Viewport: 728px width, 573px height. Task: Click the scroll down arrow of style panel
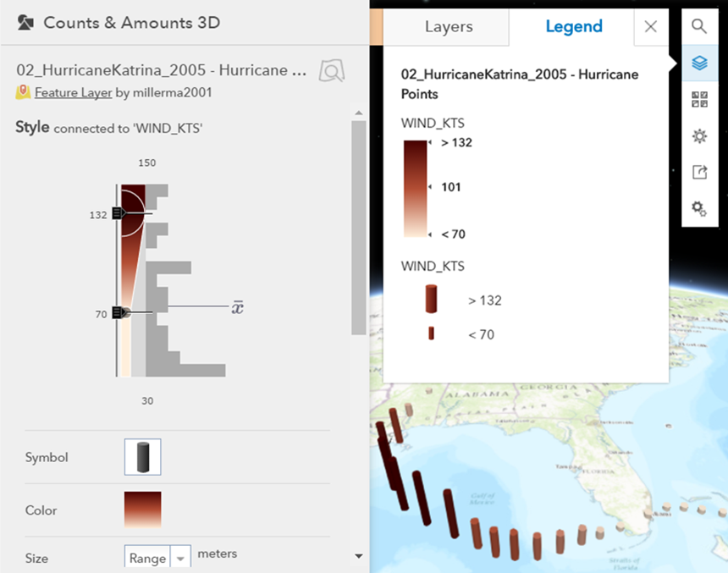359,556
